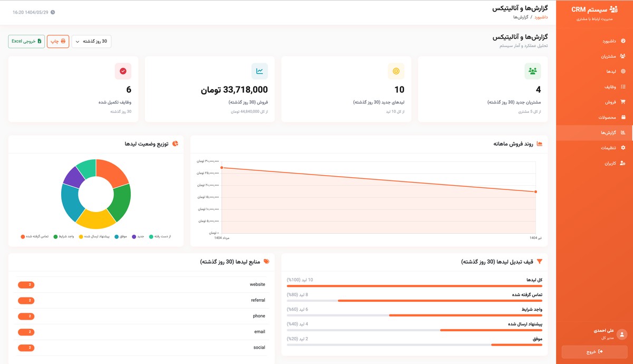Viewport: 633px width, 364px height.
Task: Toggle the تماس گرفته شده legend item
Action: (x=37, y=236)
